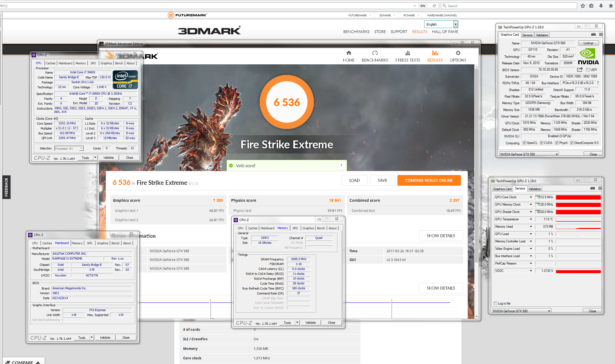
Task: Click the browser reload icon
Action: (x=434, y=6)
